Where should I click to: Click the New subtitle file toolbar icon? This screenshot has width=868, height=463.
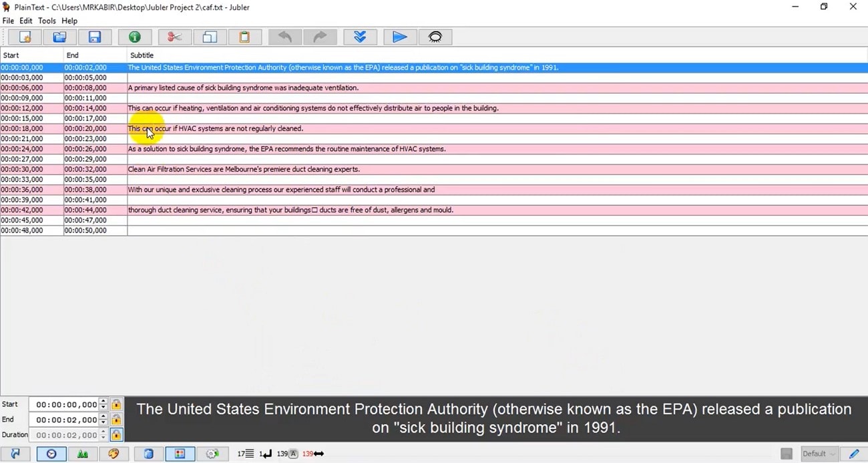25,37
